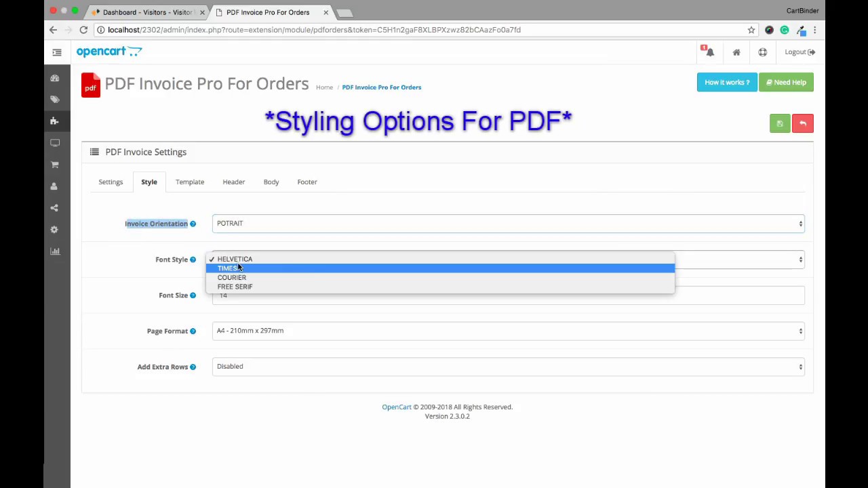Image resolution: width=868 pixels, height=488 pixels.
Task: Open the Extensions puzzle icon in sidebar
Action: pyautogui.click(x=55, y=121)
